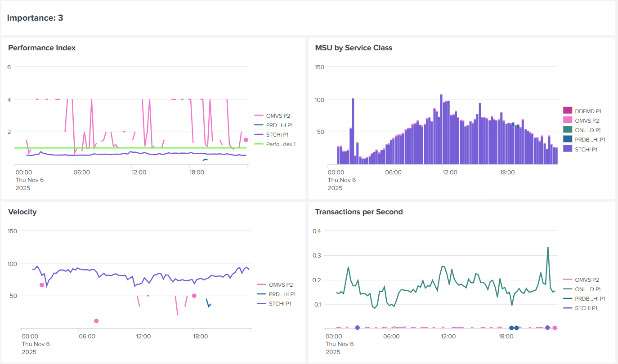Screen dimensions: 618x364
Task: Click the 18:00 label on Performance Index axis
Action: [197, 172]
